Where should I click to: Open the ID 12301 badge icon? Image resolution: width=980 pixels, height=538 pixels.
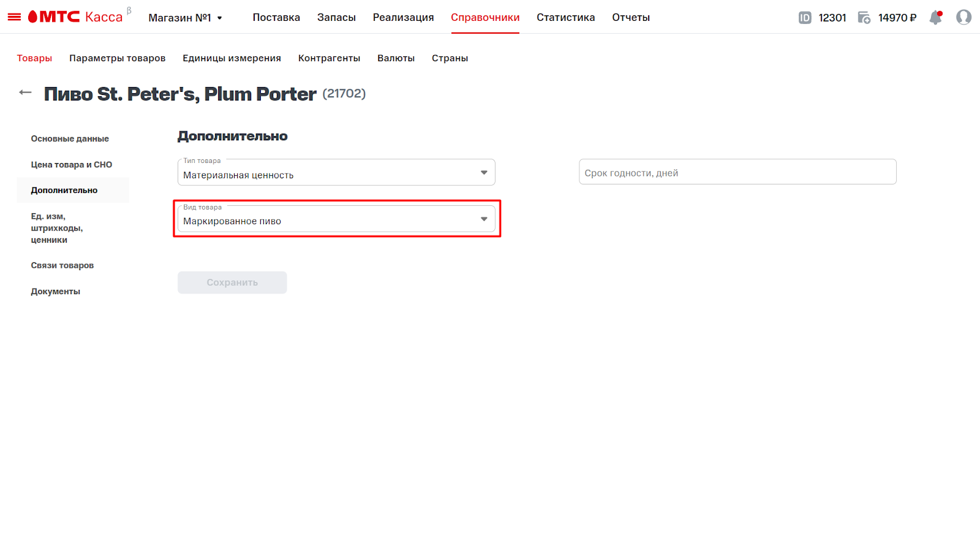click(x=805, y=18)
